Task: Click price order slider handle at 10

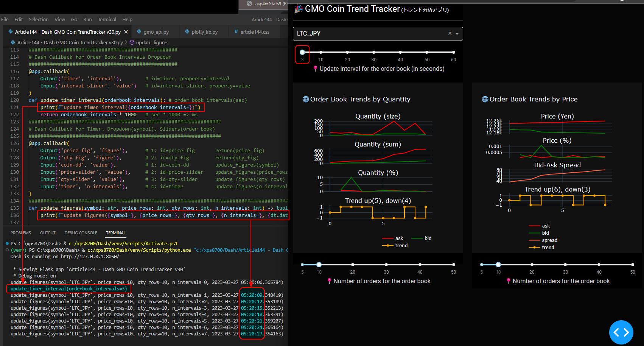Action: coord(498,265)
